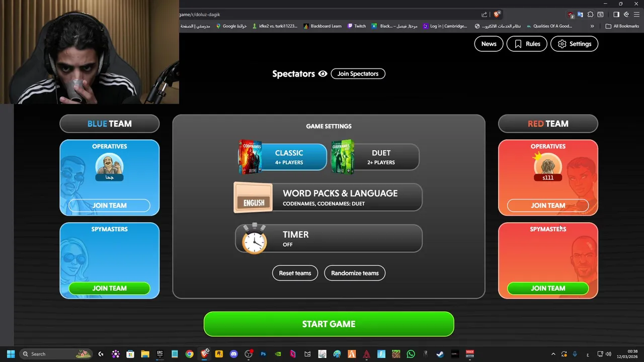Toggle the browser sidebar panel icon
This screenshot has height=362, width=644.
616,15
